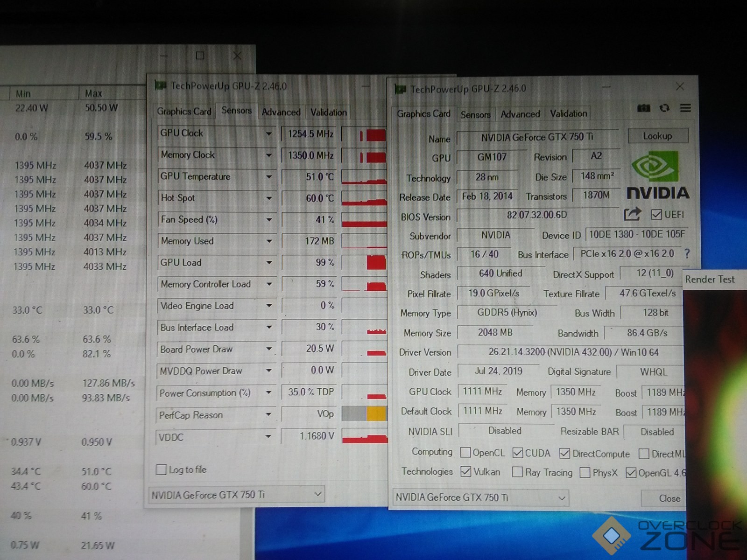Open the Memory Used sensor dropdown
Image resolution: width=747 pixels, height=560 pixels.
[x=269, y=241]
